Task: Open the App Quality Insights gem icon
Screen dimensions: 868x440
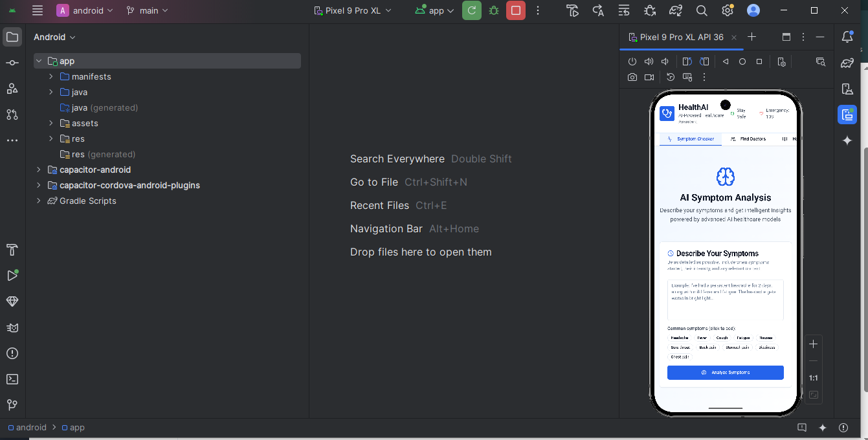Action: (x=12, y=302)
